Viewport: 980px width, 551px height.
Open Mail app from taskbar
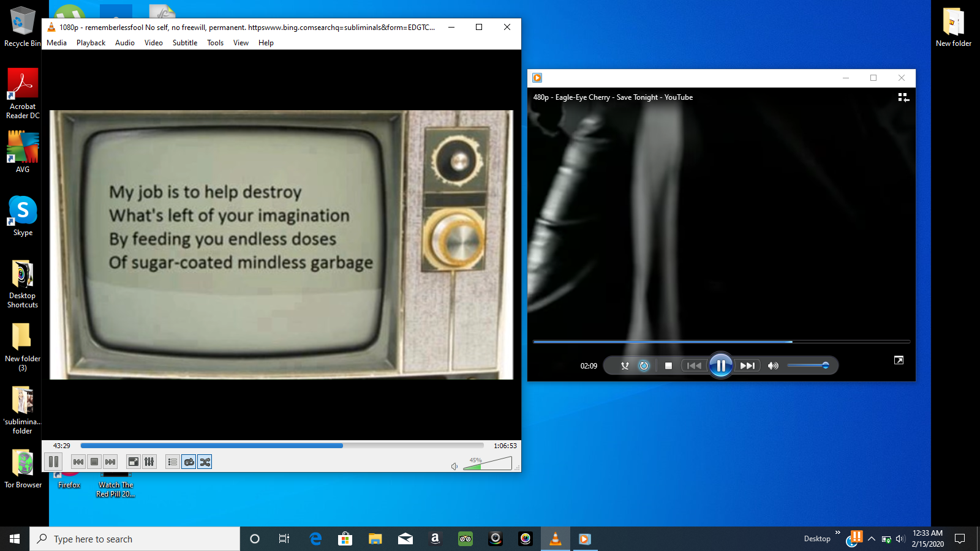coord(405,539)
